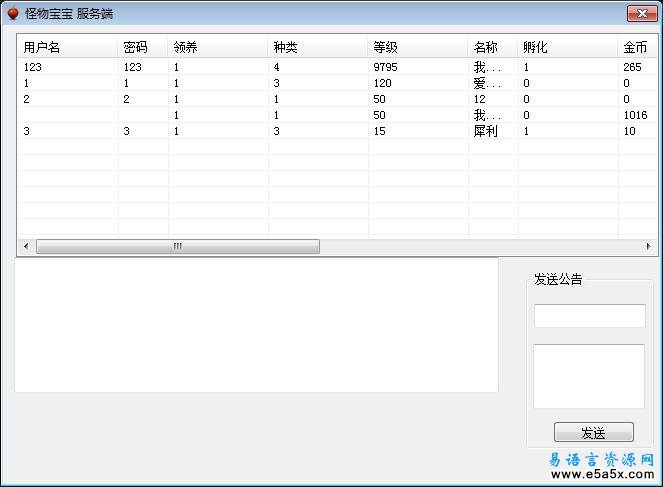Click the horizontal scrollbar thumb
The height and width of the screenshot is (487, 663).
(x=177, y=246)
